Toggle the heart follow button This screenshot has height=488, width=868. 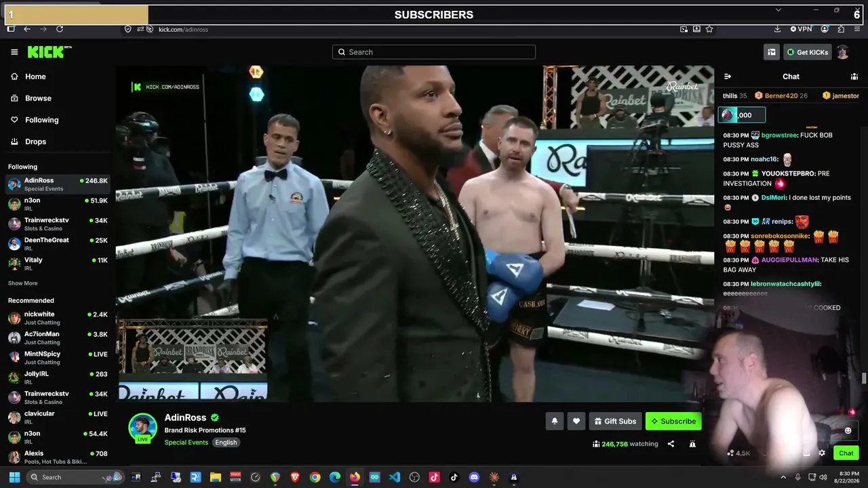[576, 421]
